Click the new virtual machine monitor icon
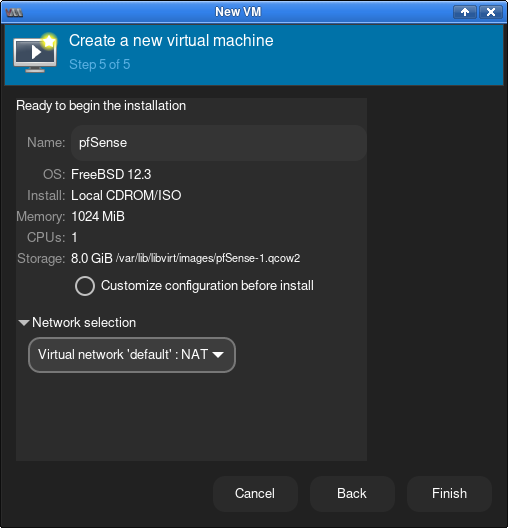Screen dimensions: 508x528 coord(35,53)
